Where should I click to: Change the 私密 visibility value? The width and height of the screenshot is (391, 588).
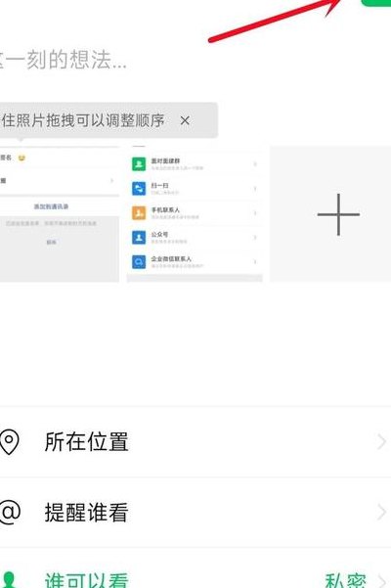[x=345, y=580]
